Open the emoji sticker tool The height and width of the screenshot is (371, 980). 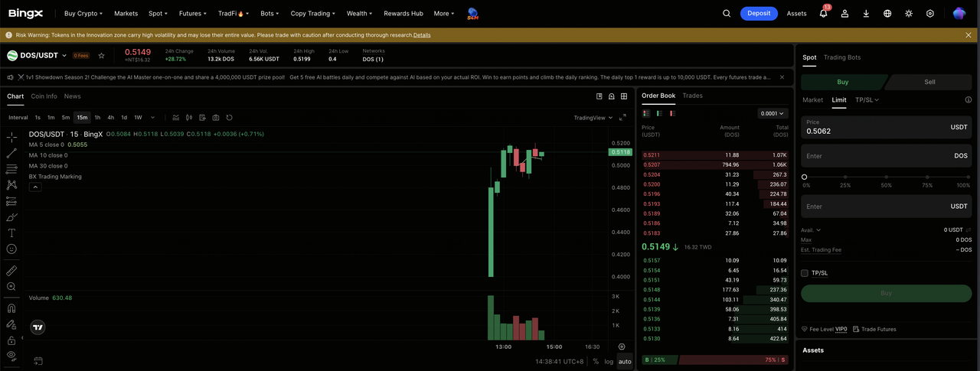click(11, 249)
